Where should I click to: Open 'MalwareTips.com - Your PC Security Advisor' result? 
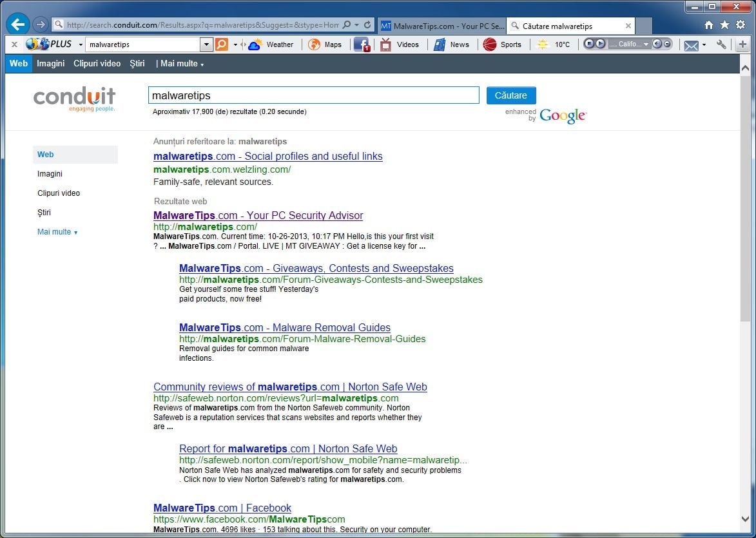[x=258, y=215]
